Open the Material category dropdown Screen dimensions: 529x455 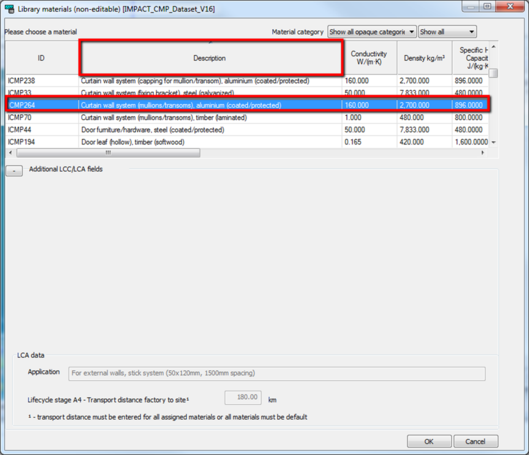click(x=371, y=32)
